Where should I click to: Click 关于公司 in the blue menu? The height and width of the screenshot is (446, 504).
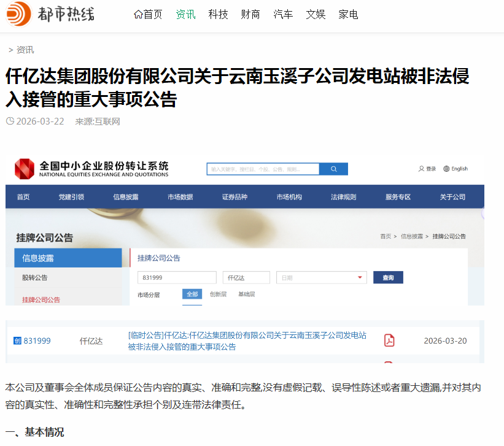pos(452,197)
